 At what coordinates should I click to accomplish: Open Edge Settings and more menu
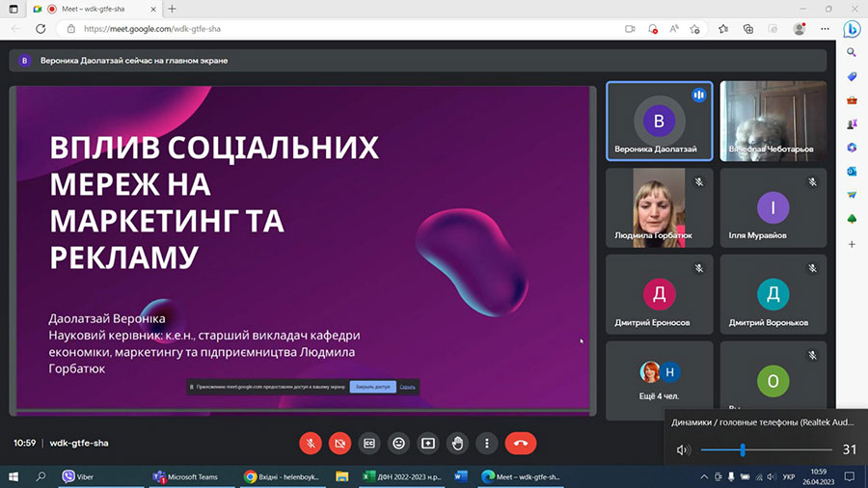coord(825,29)
